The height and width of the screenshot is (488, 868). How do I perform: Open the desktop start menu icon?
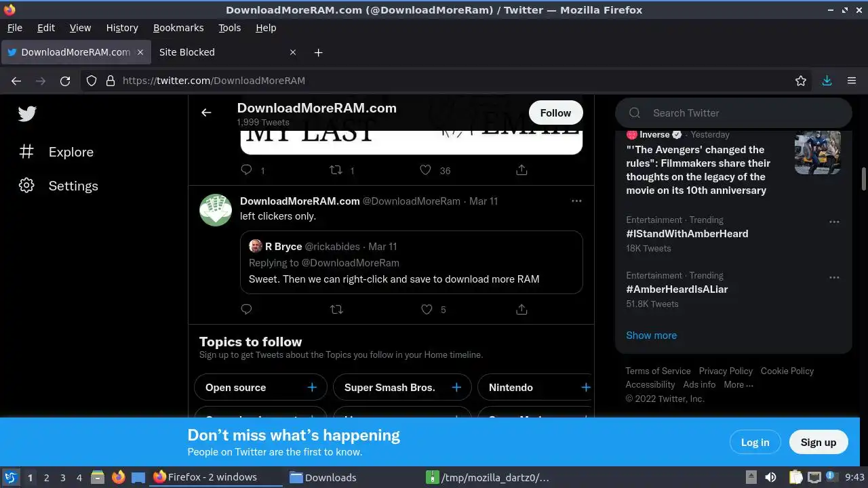(x=10, y=478)
